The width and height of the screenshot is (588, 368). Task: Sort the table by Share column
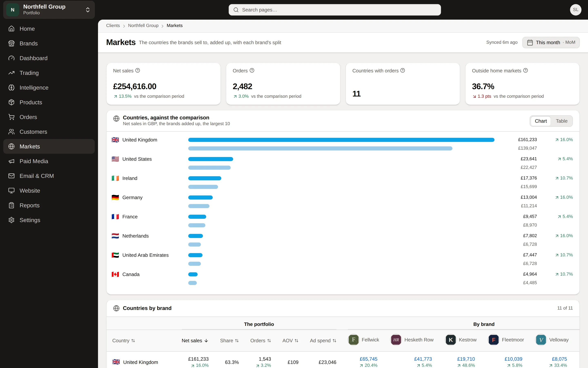pyautogui.click(x=229, y=340)
